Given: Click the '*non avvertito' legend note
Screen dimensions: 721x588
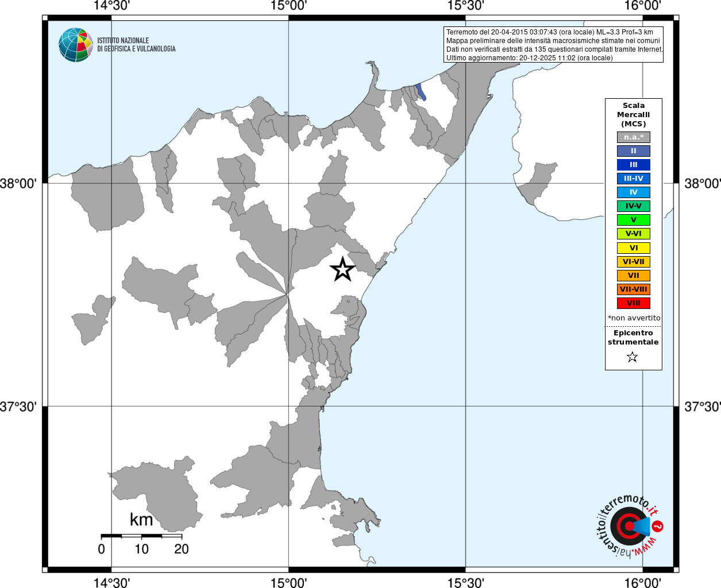Looking at the screenshot, I should 634,318.
